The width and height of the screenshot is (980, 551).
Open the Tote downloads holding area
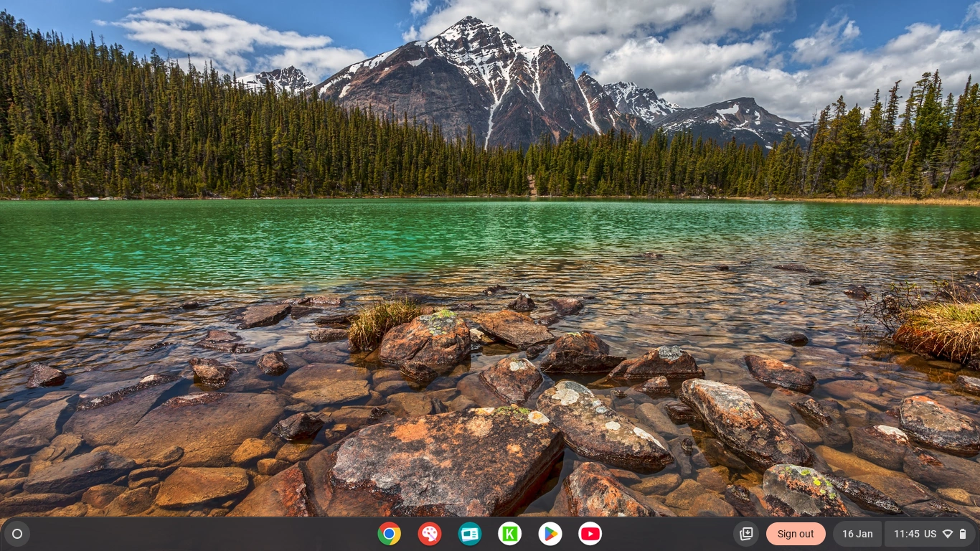point(746,534)
